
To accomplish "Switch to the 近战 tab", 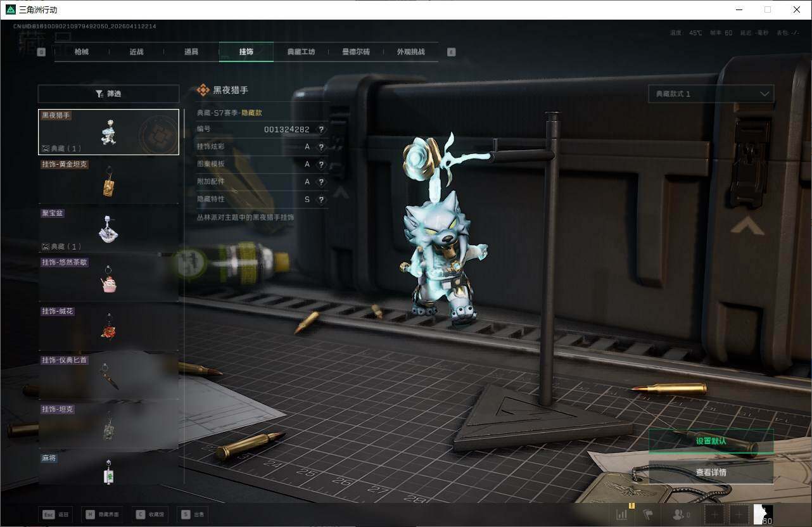I will coord(136,52).
